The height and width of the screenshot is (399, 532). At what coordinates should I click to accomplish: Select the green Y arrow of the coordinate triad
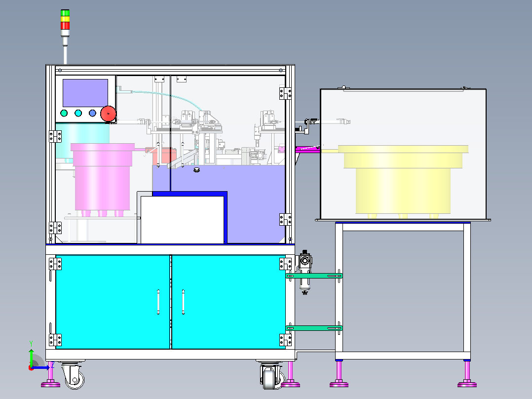pyautogui.click(x=31, y=358)
